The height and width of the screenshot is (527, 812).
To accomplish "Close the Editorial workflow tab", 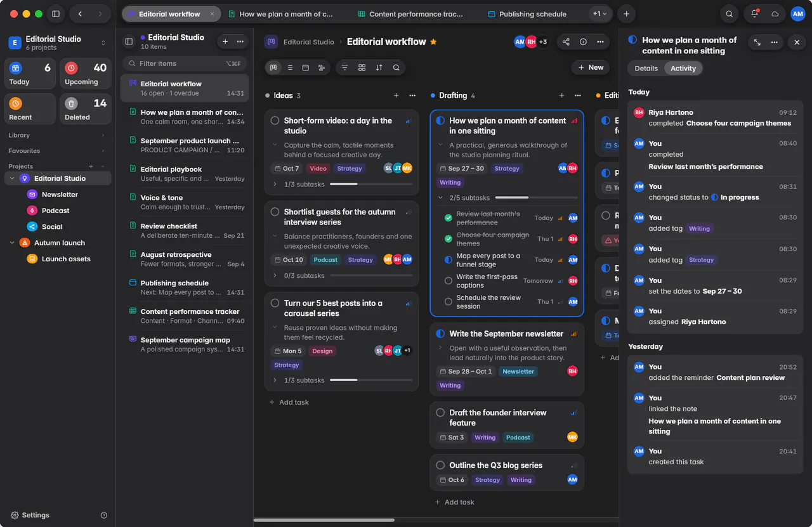I will click(213, 14).
